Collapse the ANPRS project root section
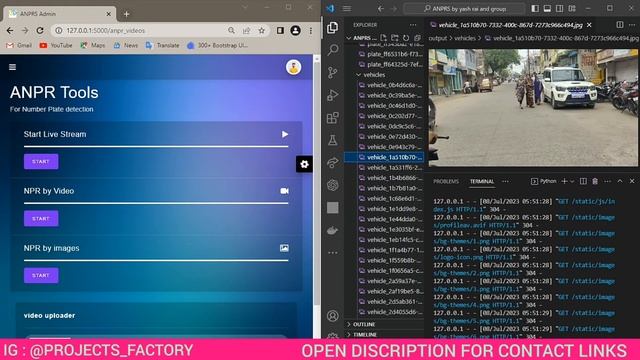Screen dimensions: 640x360 tap(362, 38)
